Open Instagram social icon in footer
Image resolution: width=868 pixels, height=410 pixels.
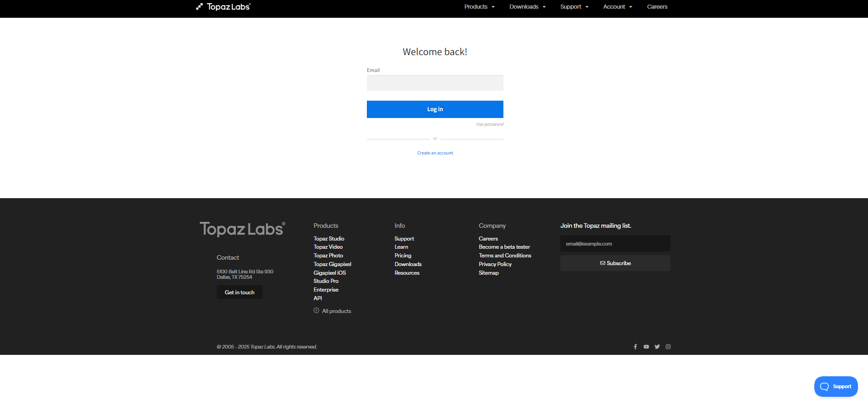pos(668,347)
